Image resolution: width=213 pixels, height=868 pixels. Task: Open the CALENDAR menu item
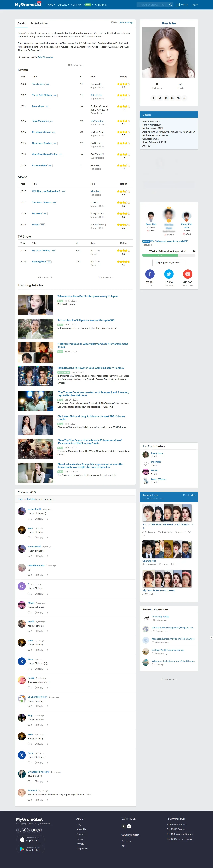tap(101, 5)
